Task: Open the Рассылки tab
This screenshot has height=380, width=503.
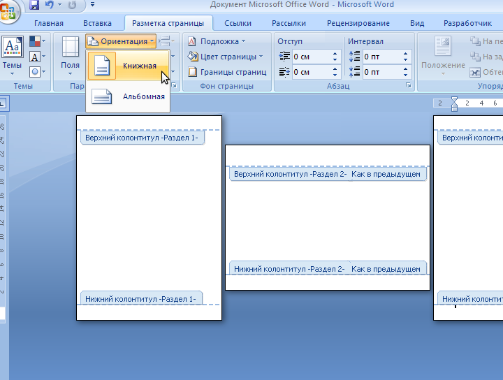Action: tap(289, 23)
